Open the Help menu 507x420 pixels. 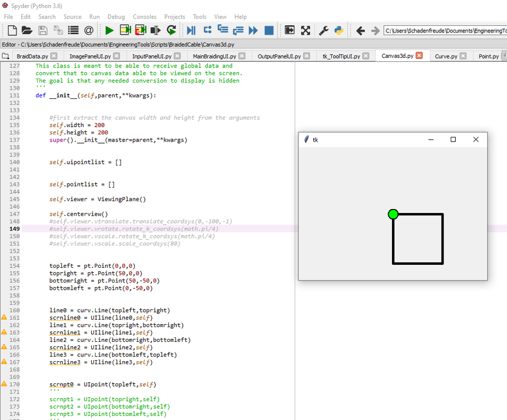(240, 17)
